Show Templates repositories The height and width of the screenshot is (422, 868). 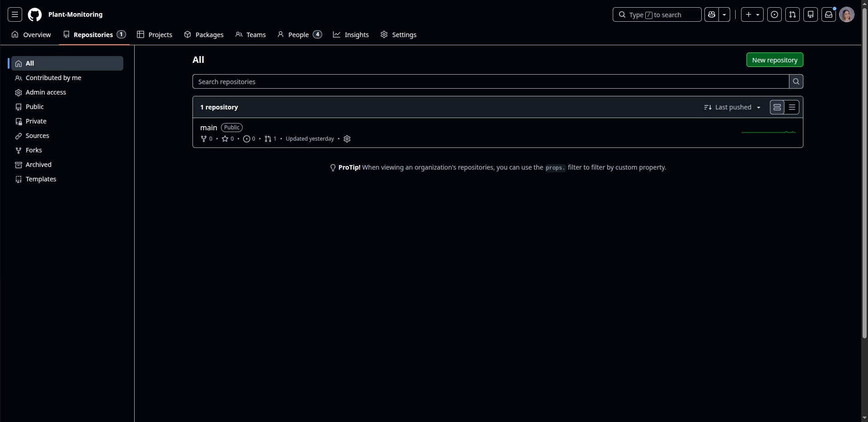click(67, 179)
